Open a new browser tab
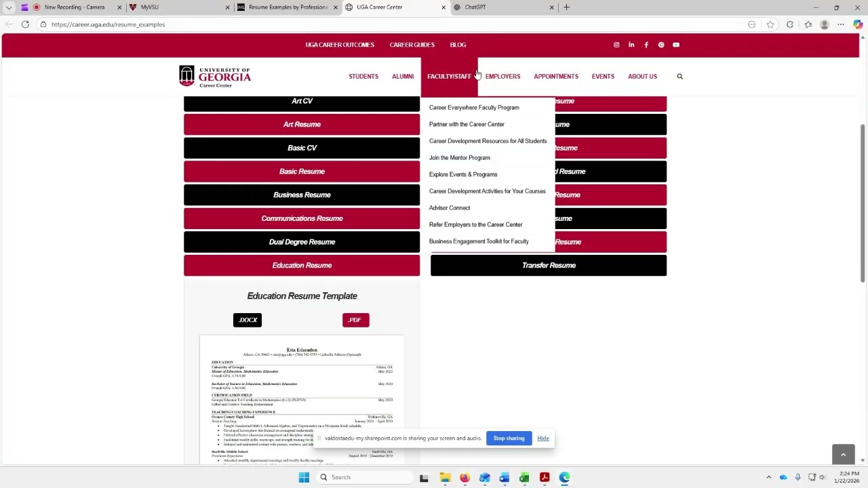This screenshot has width=868, height=488. coord(566,7)
